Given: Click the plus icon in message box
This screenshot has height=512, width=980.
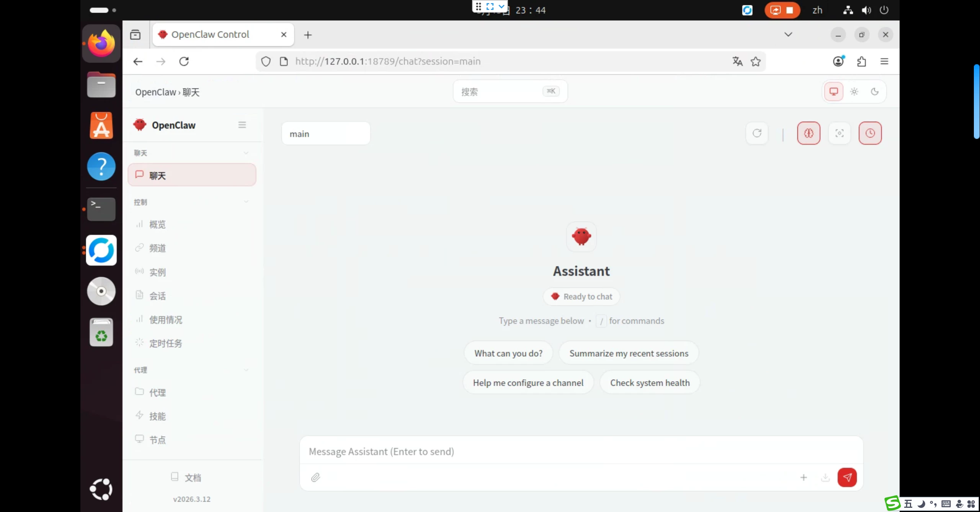Looking at the screenshot, I should tap(804, 477).
